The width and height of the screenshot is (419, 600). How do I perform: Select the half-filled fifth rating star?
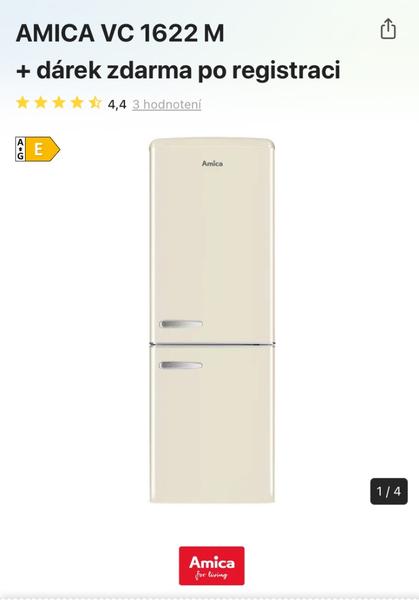click(95, 103)
